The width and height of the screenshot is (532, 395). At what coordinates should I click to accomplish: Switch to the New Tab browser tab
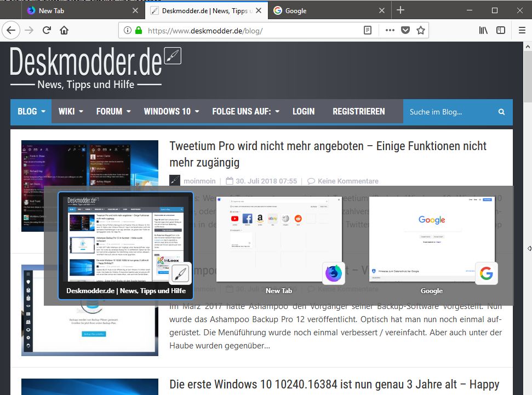[x=84, y=10]
